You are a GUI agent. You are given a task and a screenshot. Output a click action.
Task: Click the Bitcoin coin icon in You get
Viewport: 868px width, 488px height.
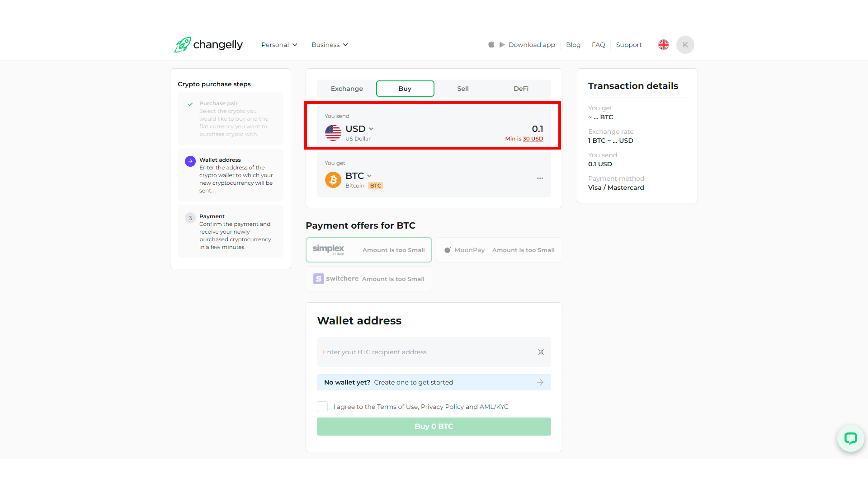[x=333, y=180]
